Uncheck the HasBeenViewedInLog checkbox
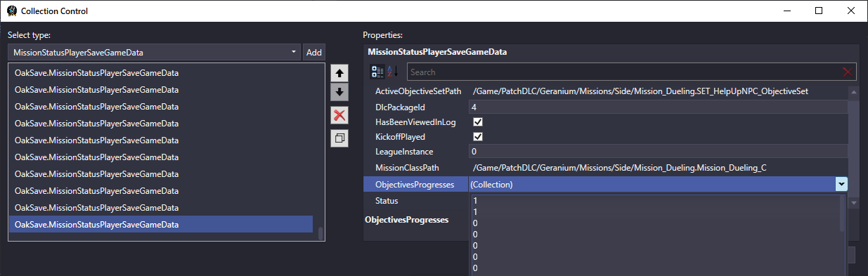868x276 pixels. (478, 121)
